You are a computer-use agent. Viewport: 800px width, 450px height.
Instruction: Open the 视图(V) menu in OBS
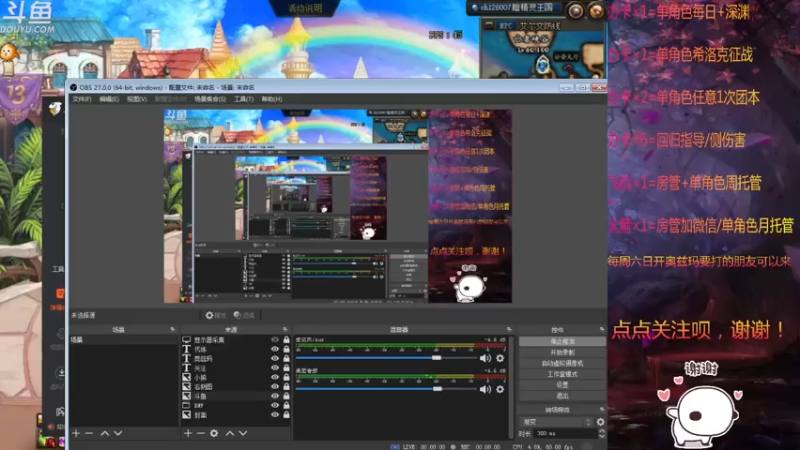tap(137, 99)
